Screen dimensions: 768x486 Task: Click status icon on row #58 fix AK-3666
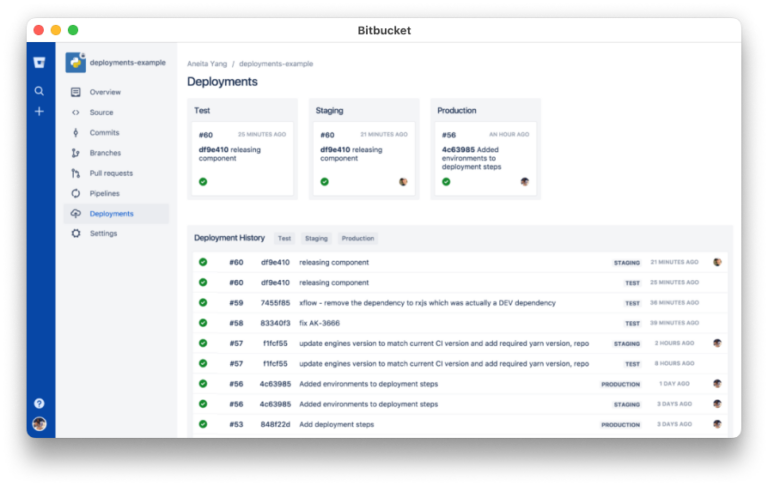[x=203, y=323]
